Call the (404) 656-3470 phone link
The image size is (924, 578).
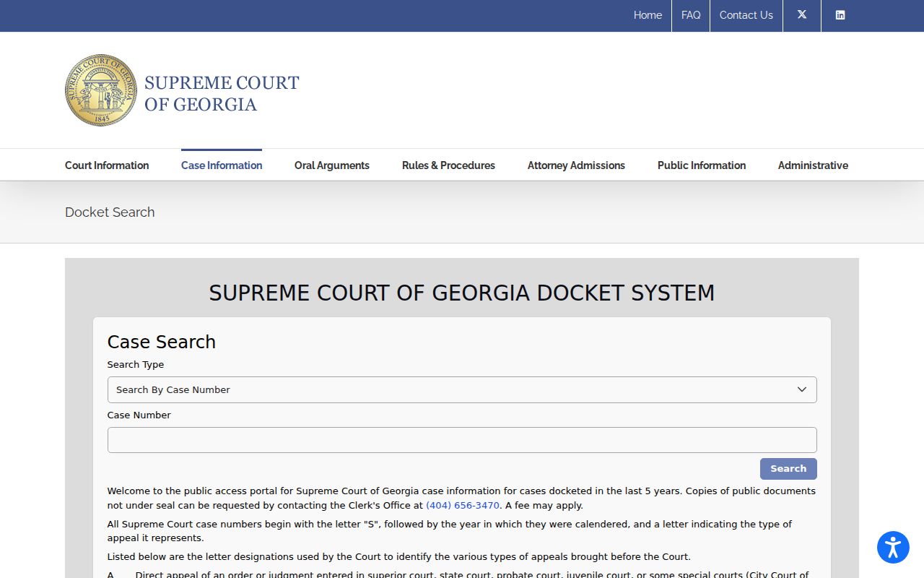(x=463, y=506)
